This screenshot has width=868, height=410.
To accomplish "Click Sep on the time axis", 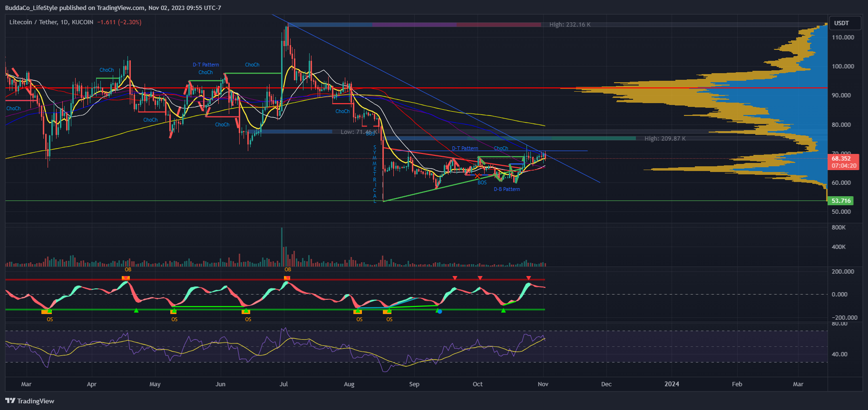I will pyautogui.click(x=414, y=384).
